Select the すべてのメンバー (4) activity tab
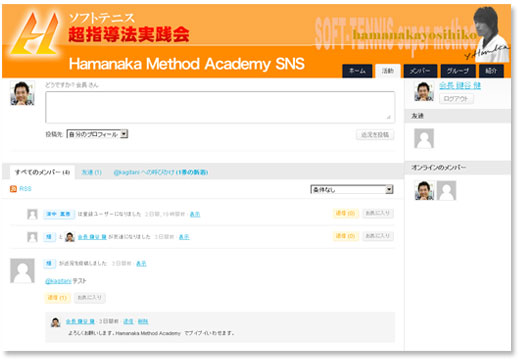 [42, 172]
